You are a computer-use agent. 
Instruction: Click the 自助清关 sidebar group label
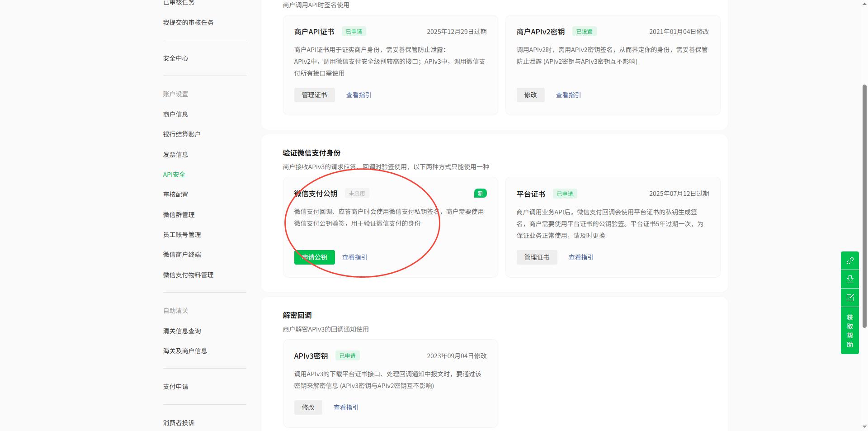click(175, 311)
